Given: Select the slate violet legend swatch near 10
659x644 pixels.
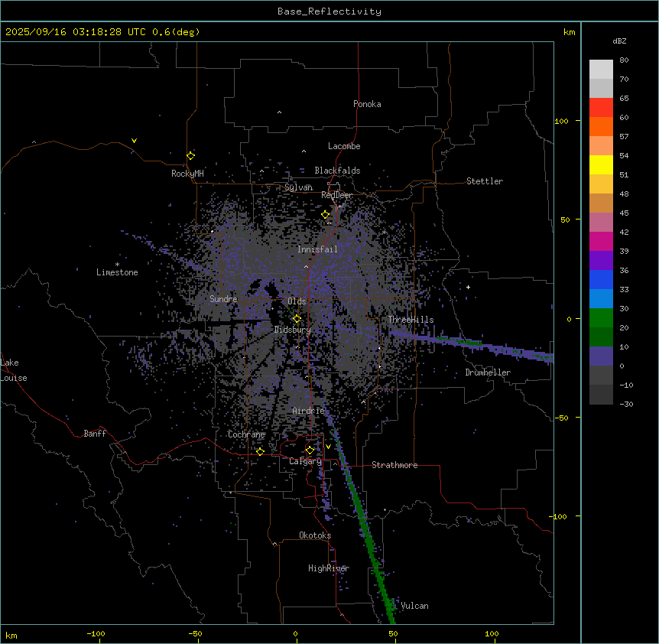Looking at the screenshot, I should (601, 356).
